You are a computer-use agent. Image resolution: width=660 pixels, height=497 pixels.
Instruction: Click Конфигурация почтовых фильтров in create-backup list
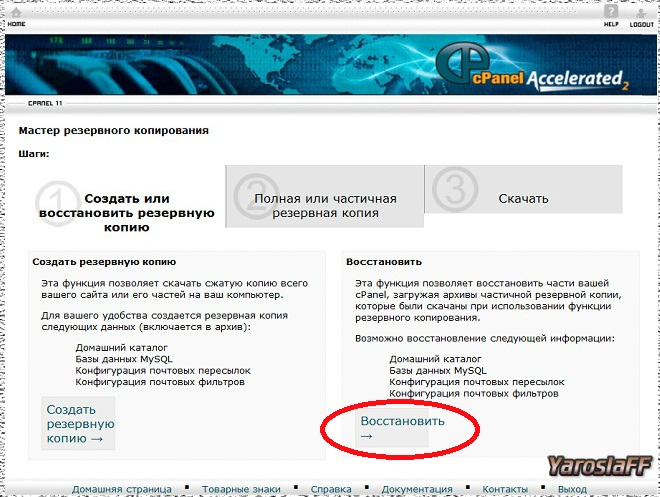(160, 382)
